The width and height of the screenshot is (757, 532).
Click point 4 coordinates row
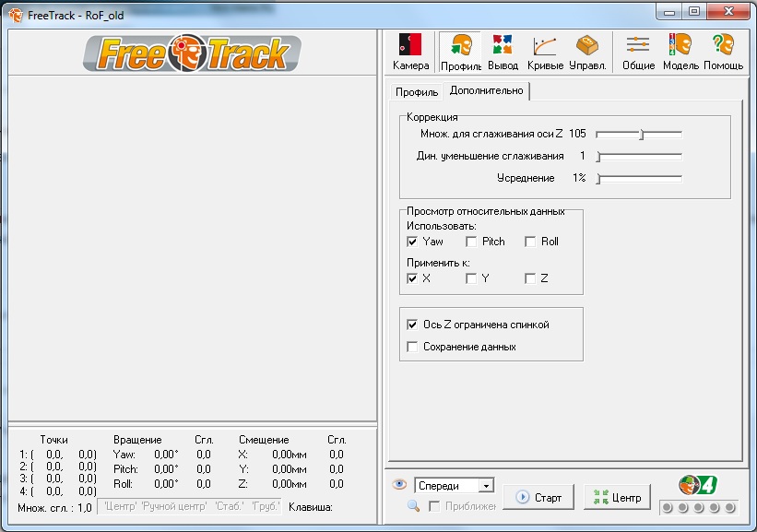(58, 491)
